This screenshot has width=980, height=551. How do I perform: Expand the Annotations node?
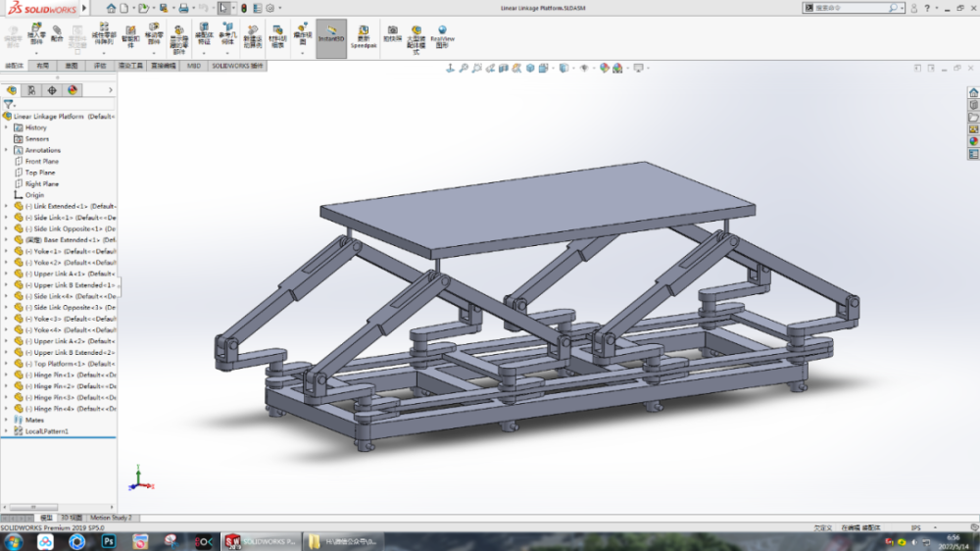(6, 150)
